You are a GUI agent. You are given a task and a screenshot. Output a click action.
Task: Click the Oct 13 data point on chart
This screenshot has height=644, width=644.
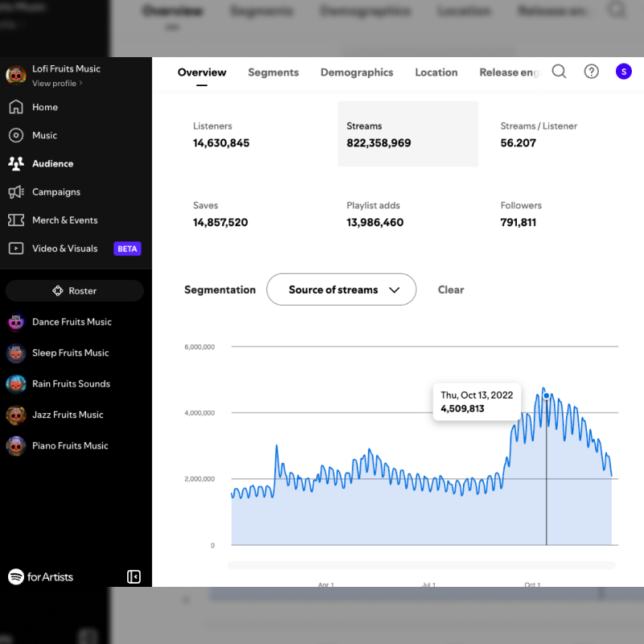pos(547,395)
